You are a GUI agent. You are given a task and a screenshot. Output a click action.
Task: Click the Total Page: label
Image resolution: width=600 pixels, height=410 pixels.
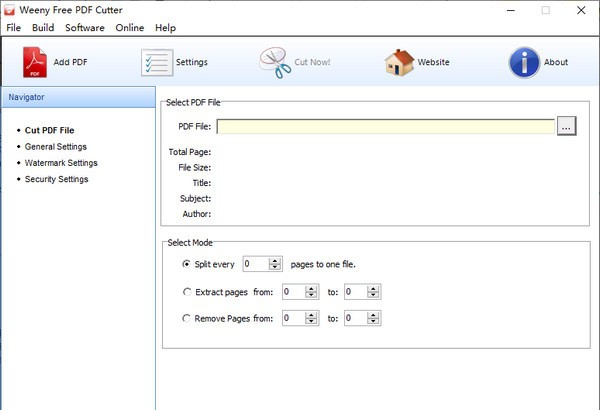click(190, 152)
